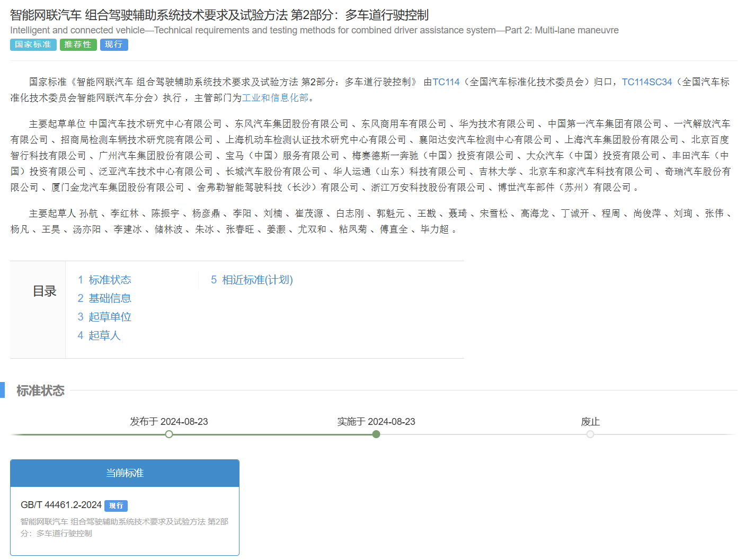
Task: Open the TC114SC34 subcommittee link
Action: pyautogui.click(x=646, y=82)
